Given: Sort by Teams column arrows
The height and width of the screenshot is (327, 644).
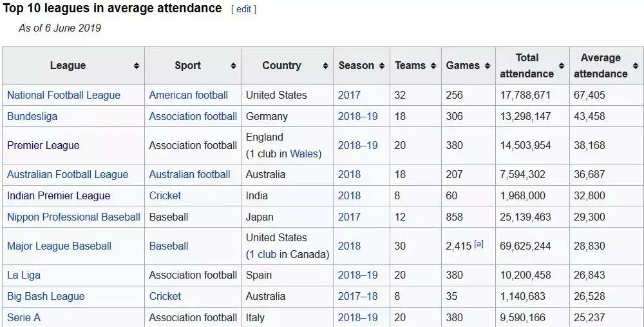Looking at the screenshot, I should 433,66.
